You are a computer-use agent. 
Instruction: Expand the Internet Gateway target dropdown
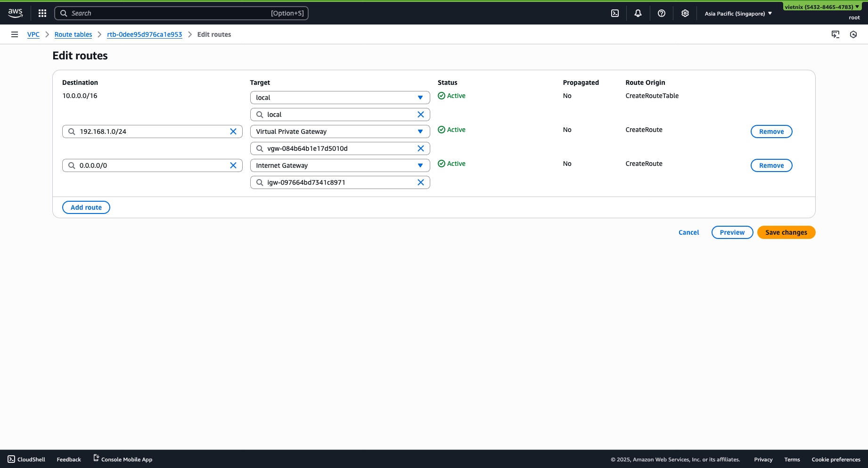[339, 165]
